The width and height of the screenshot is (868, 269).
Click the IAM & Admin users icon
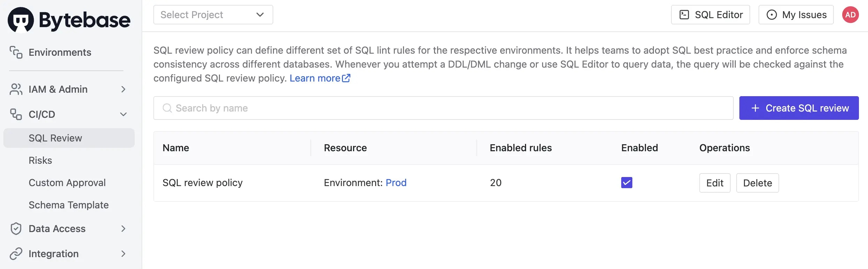click(16, 89)
